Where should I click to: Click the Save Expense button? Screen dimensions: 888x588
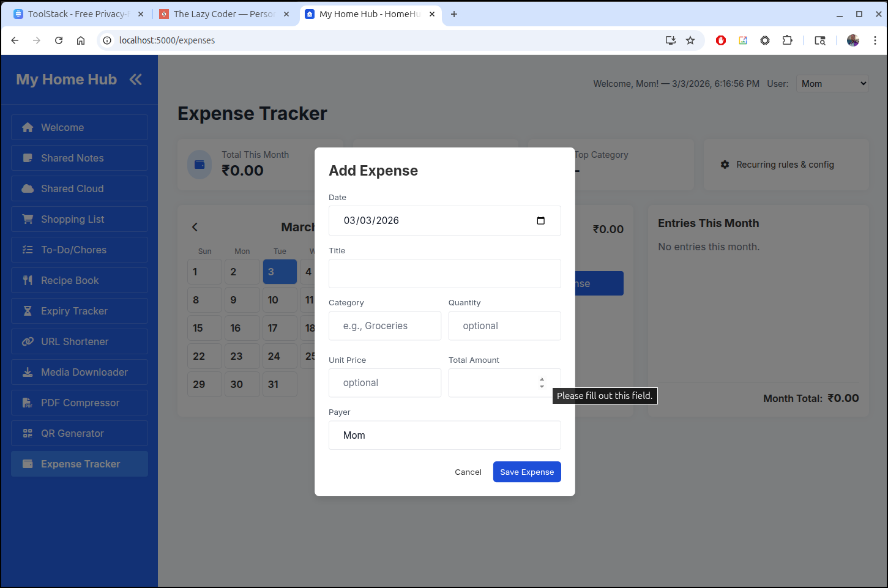pos(526,472)
